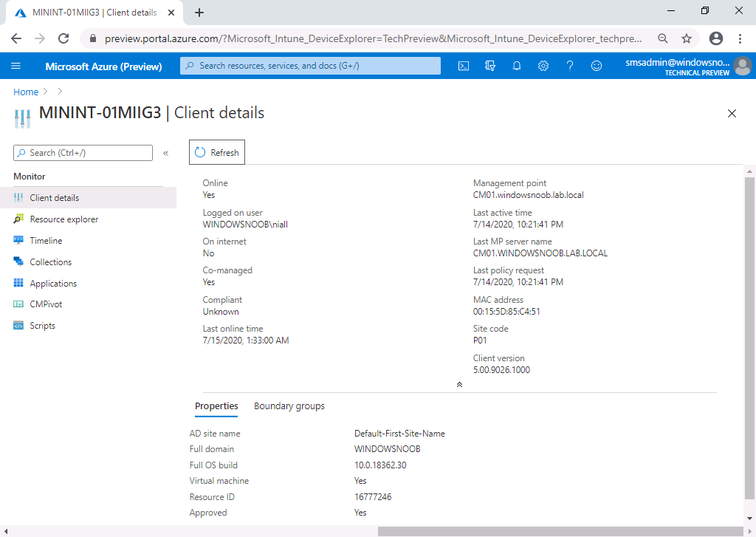The height and width of the screenshot is (537, 756).
Task: Click the Timeline sidebar icon
Action: coord(18,240)
